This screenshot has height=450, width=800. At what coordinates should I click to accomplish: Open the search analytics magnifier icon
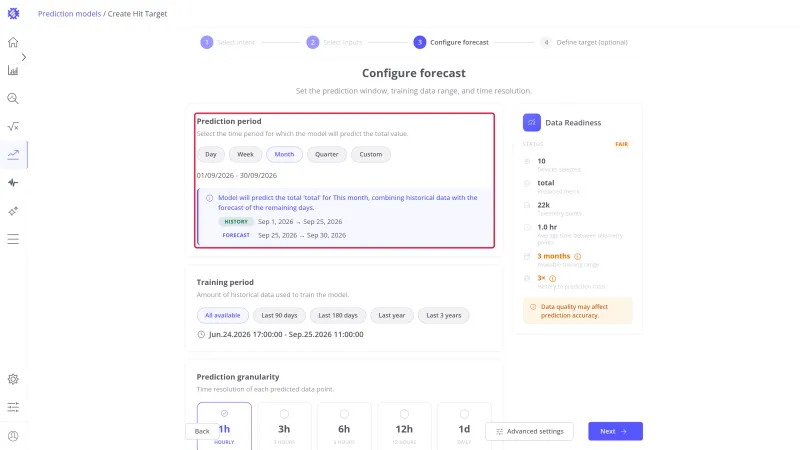pyautogui.click(x=13, y=98)
